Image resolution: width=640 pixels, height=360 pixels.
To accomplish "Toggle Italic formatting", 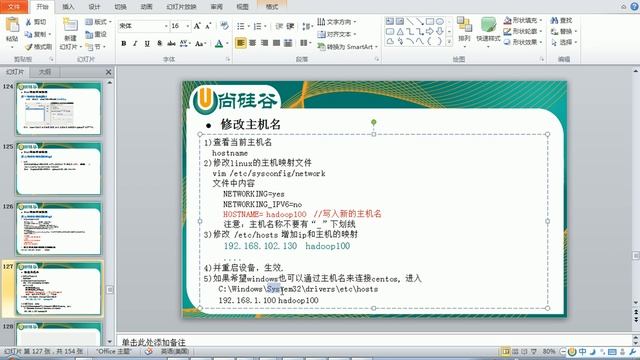I will pyautogui.click(x=135, y=43).
